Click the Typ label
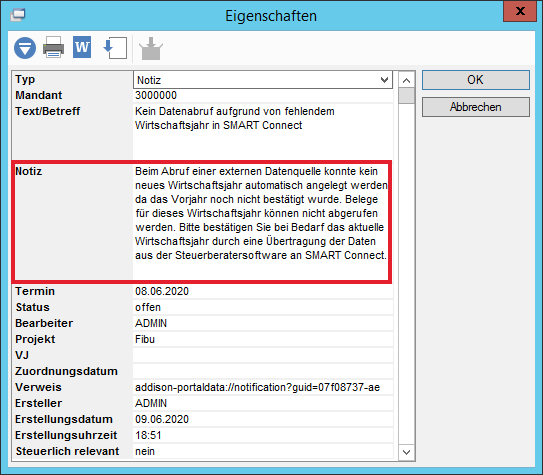 click(25, 80)
